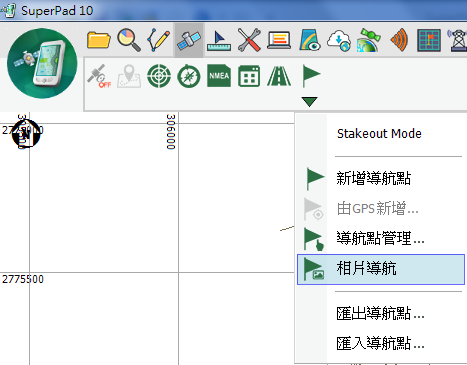Choose 匯出導航點... from the menu
467x365 pixels.
(381, 314)
